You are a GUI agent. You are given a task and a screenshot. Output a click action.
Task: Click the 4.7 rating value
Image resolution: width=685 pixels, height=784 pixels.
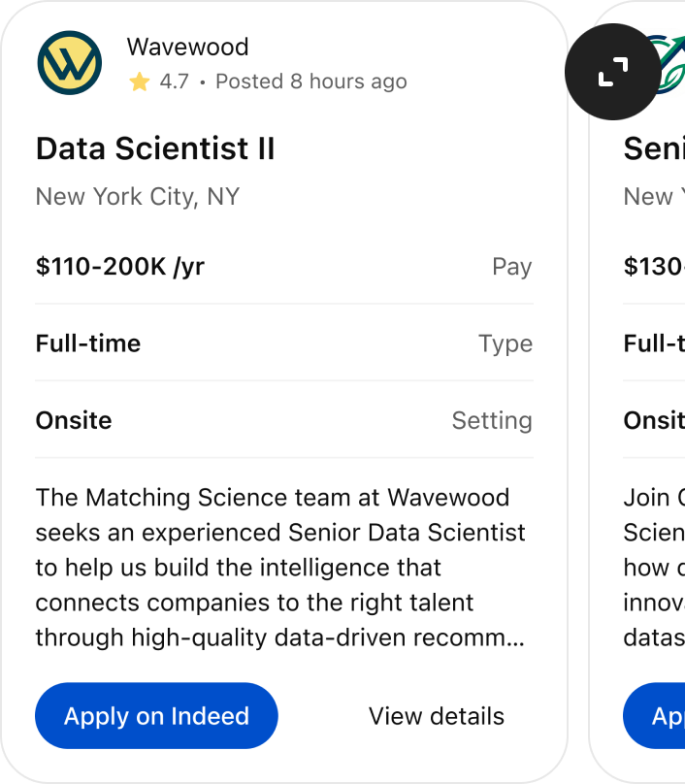(173, 82)
